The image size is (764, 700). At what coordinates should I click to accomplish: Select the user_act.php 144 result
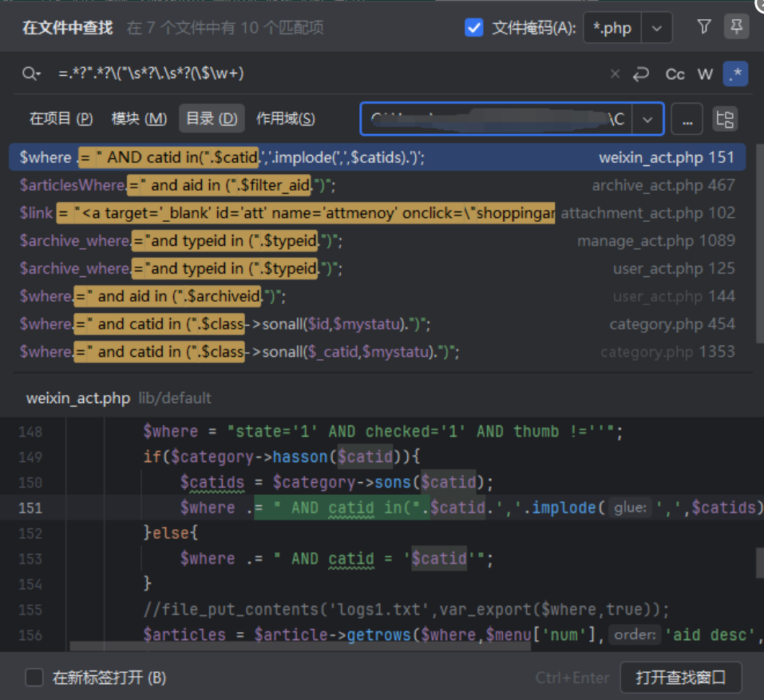pos(377,296)
